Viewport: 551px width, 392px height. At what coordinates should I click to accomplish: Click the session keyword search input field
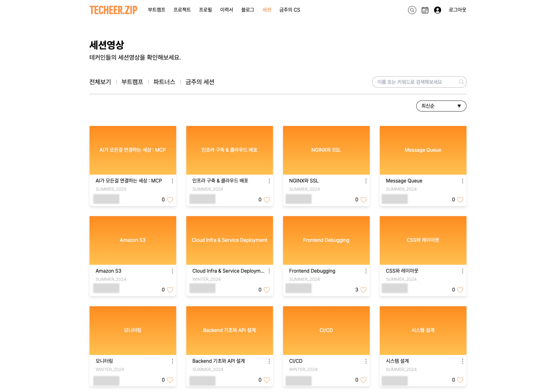tap(415, 82)
